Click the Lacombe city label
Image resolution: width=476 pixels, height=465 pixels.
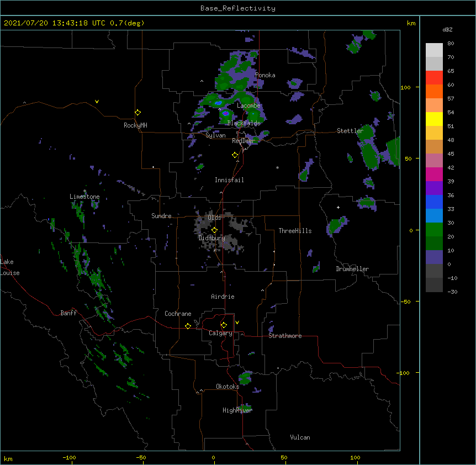(x=248, y=105)
